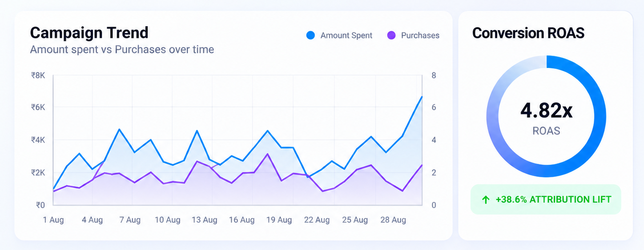Viewport: 644px width, 250px height.
Task: Click the ROAS caption under 4.82x
Action: (x=546, y=131)
